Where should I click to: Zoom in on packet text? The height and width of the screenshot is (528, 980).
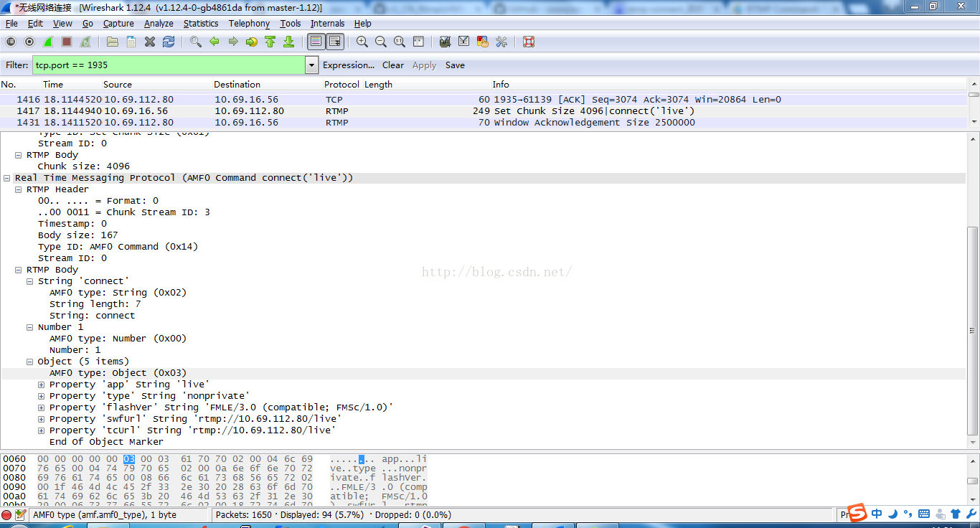click(x=362, y=42)
